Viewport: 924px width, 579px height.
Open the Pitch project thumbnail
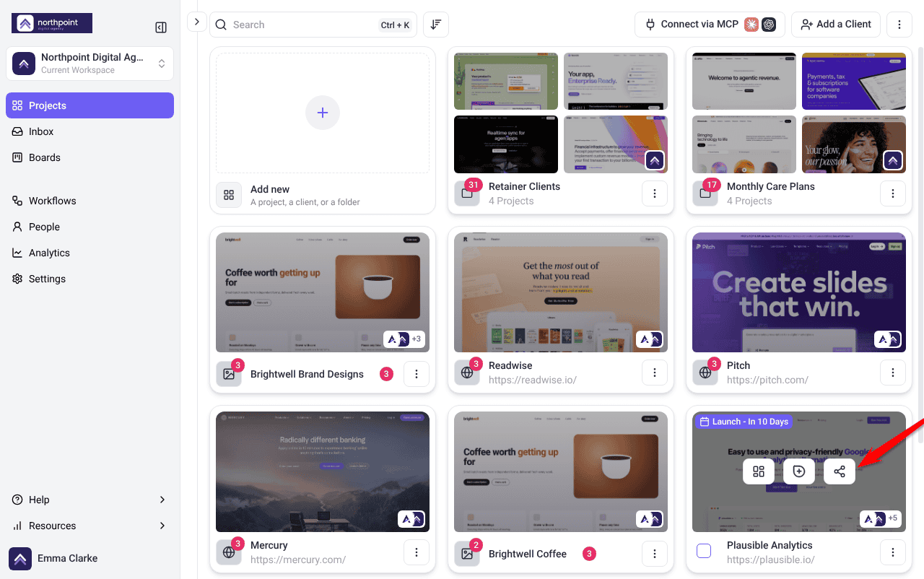click(799, 292)
